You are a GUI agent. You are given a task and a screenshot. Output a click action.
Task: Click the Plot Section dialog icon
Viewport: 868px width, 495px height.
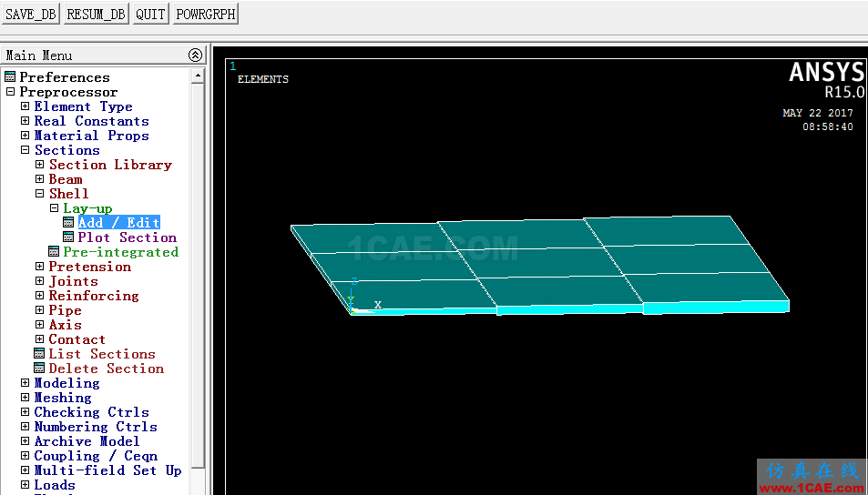[x=68, y=237]
